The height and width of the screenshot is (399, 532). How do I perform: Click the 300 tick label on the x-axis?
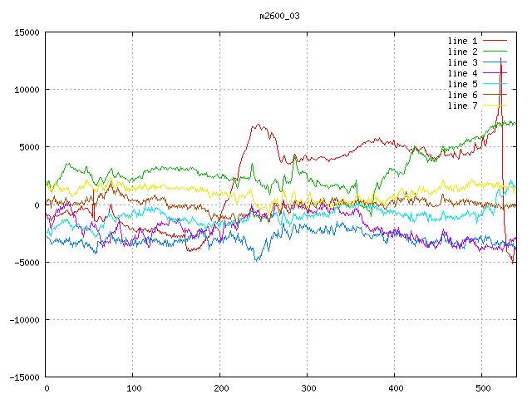tap(308, 388)
